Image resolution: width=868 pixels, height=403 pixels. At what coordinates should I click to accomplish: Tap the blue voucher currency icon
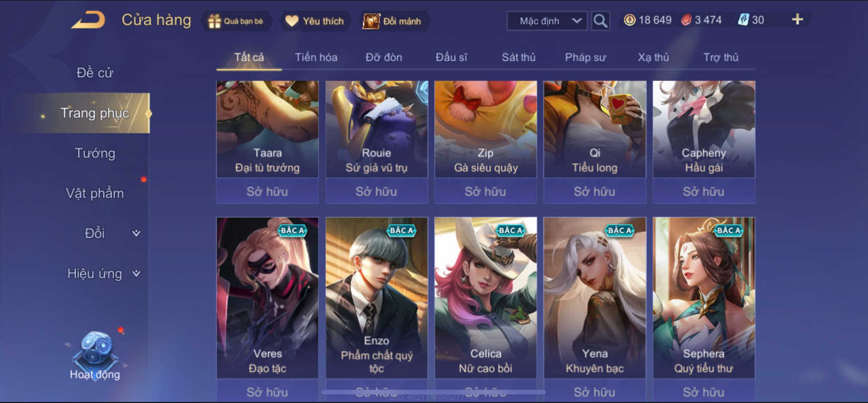pos(743,20)
